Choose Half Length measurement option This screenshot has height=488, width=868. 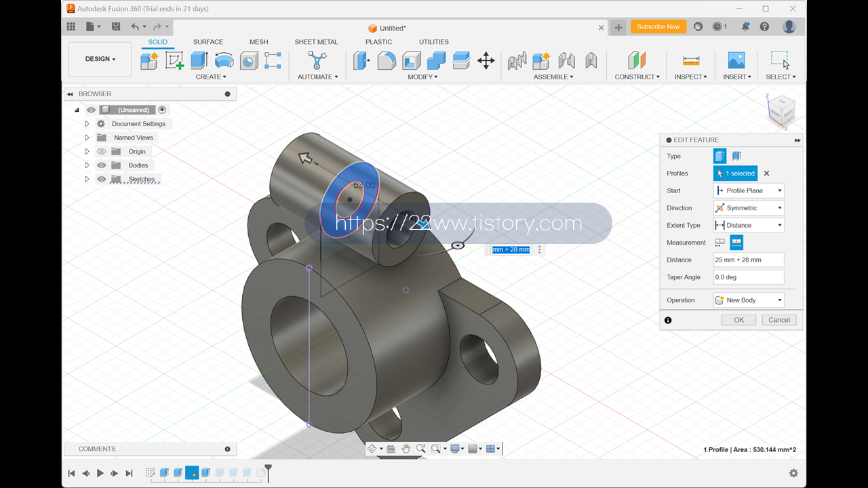pos(720,243)
